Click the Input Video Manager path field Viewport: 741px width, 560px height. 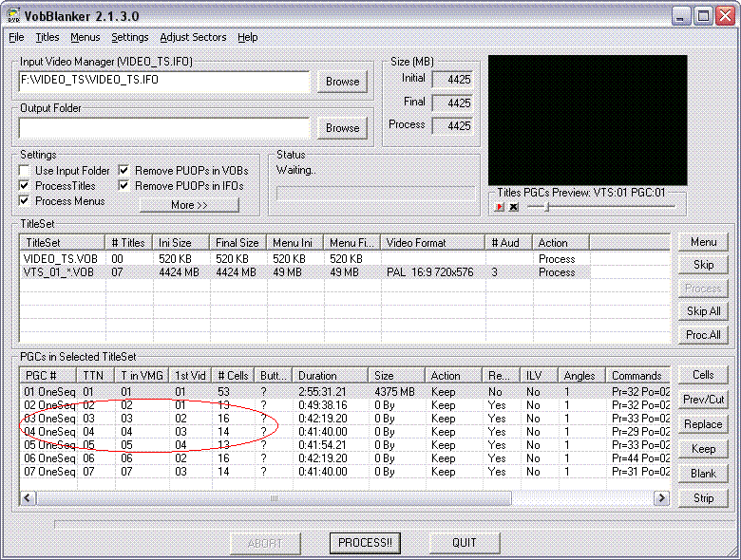pos(164,82)
